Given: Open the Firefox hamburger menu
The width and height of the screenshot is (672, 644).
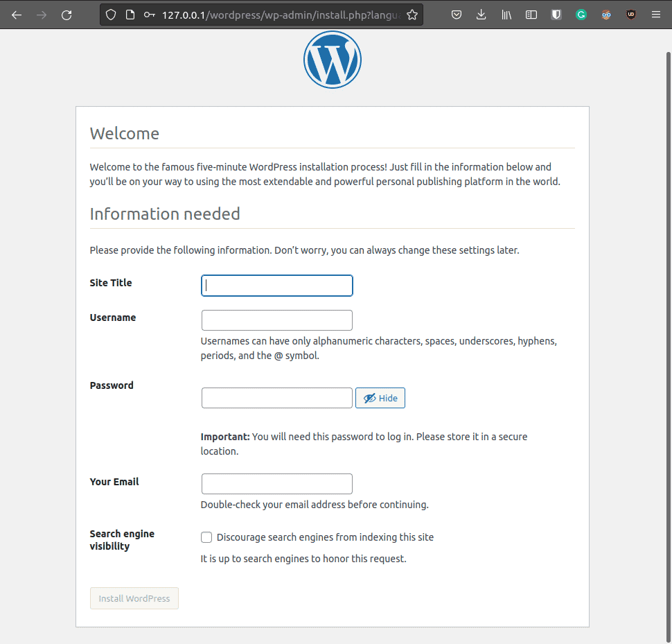Looking at the screenshot, I should pyautogui.click(x=656, y=15).
